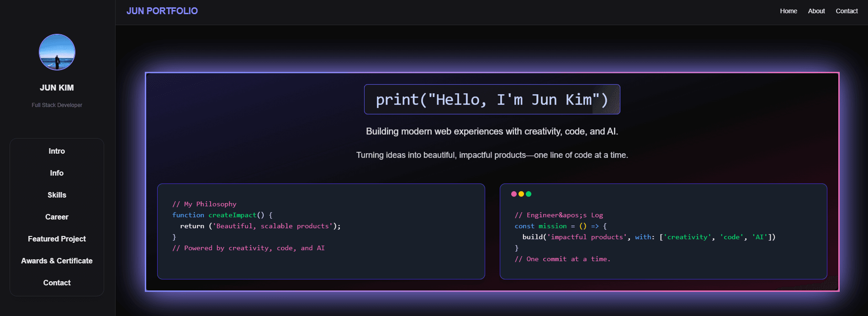
Task: Select the tagline about creativity, code, and AI
Action: [492, 132]
